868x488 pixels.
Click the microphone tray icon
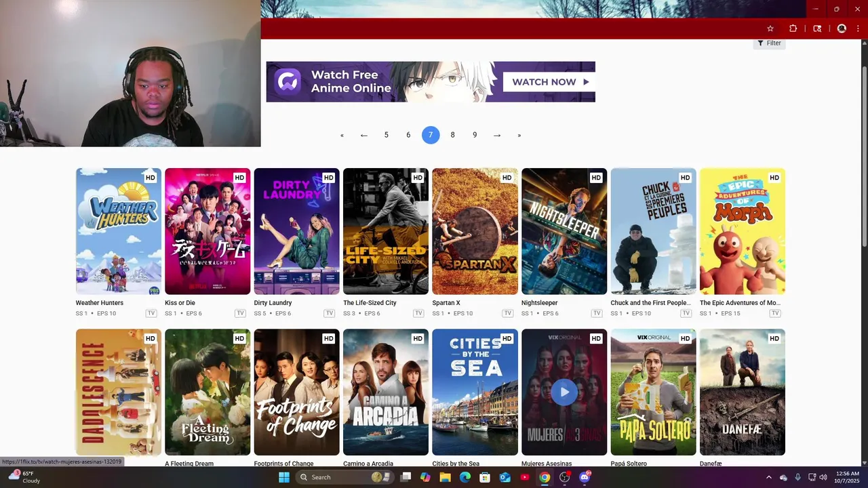[797, 477]
